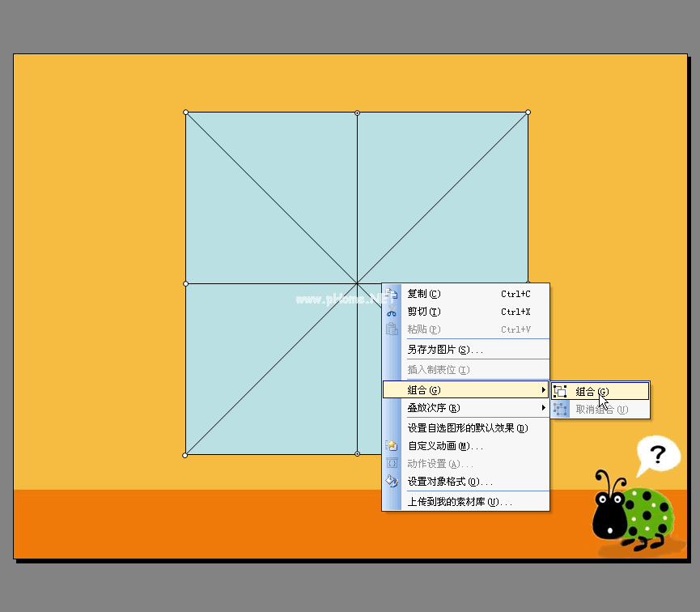Viewport: 700px width, 612px height.
Task: Click the Ctrl+X shortcut text
Action: [x=515, y=312]
